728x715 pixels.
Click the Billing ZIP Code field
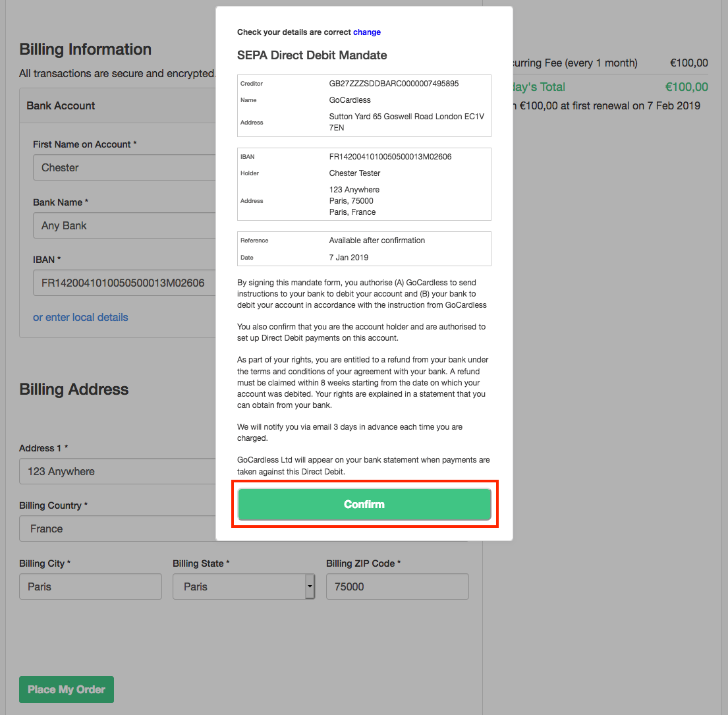[397, 586]
